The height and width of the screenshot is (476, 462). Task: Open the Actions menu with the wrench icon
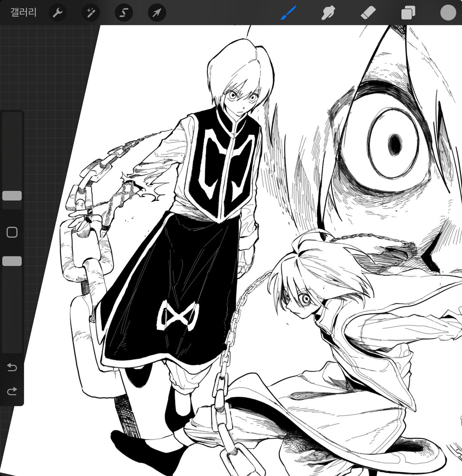[57, 12]
